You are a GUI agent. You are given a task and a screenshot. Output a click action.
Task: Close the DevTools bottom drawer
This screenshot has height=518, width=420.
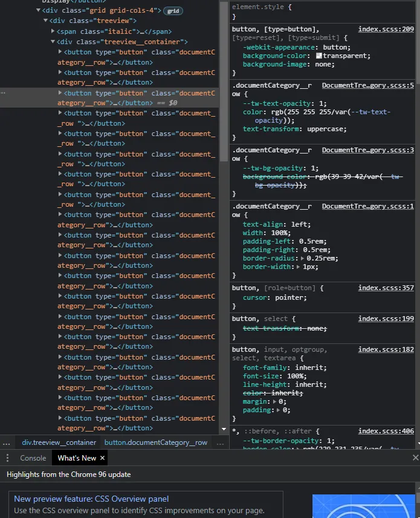[x=415, y=458]
